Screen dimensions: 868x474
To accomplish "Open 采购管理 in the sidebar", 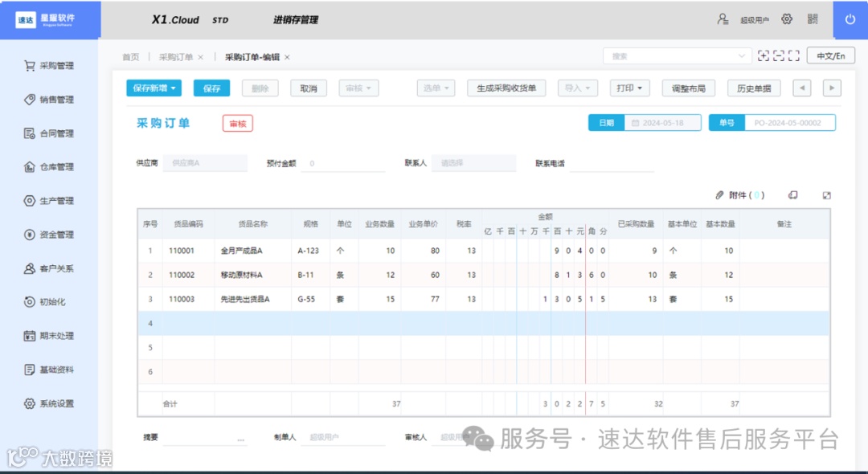I will point(49,66).
